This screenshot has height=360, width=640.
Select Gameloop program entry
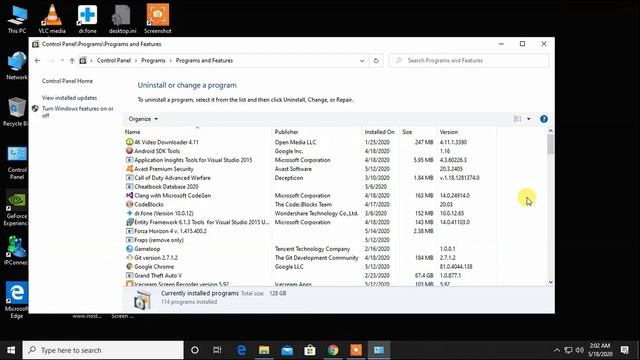[147, 249]
